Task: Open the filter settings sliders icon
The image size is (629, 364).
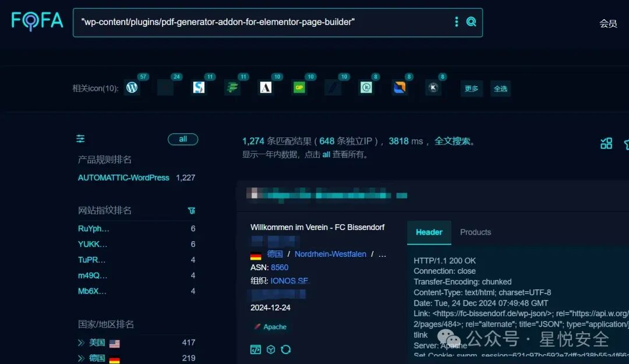Action: 80,139
